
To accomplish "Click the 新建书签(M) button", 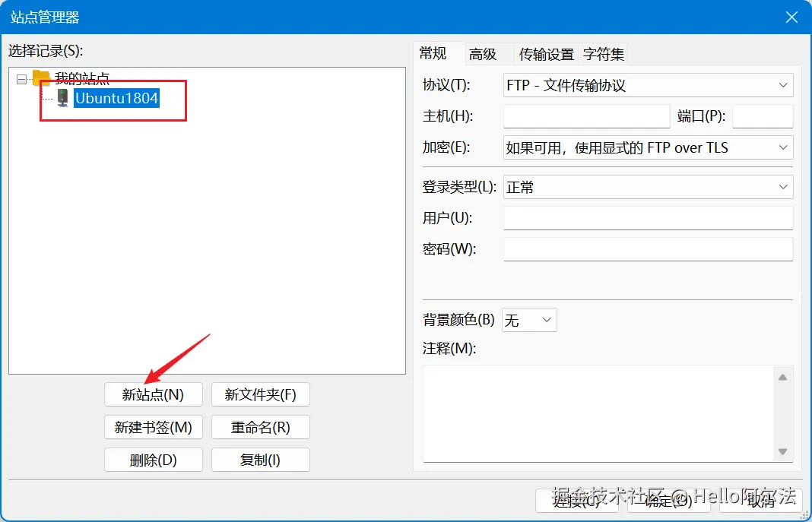I will click(x=154, y=427).
